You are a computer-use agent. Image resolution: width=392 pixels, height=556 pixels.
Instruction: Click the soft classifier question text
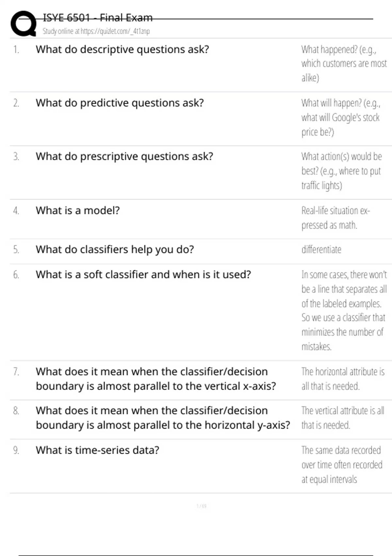pyautogui.click(x=143, y=275)
